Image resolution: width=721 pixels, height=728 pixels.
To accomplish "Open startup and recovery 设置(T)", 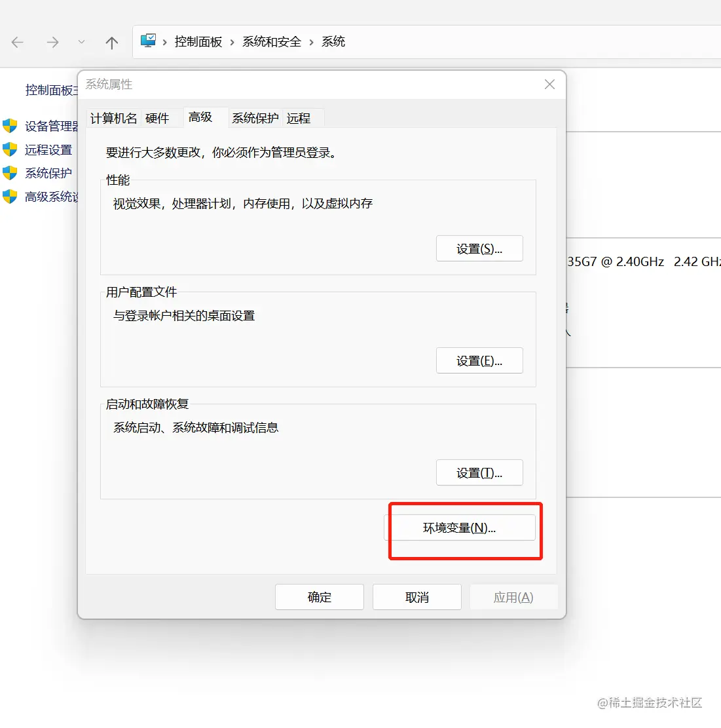I will point(479,472).
